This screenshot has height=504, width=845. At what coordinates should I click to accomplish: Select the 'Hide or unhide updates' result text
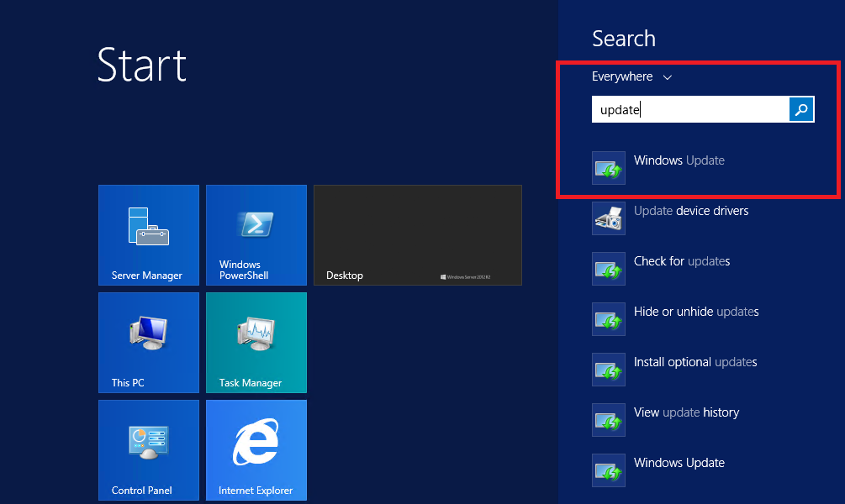(696, 312)
